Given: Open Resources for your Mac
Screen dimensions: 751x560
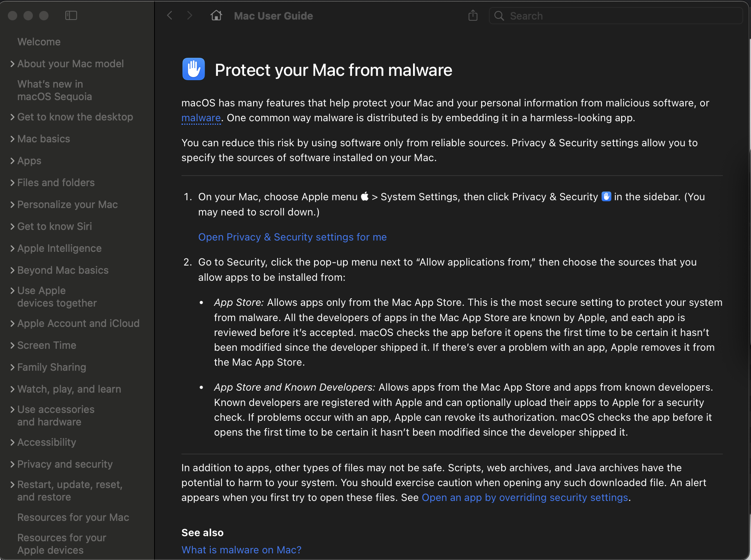Looking at the screenshot, I should coord(73,517).
